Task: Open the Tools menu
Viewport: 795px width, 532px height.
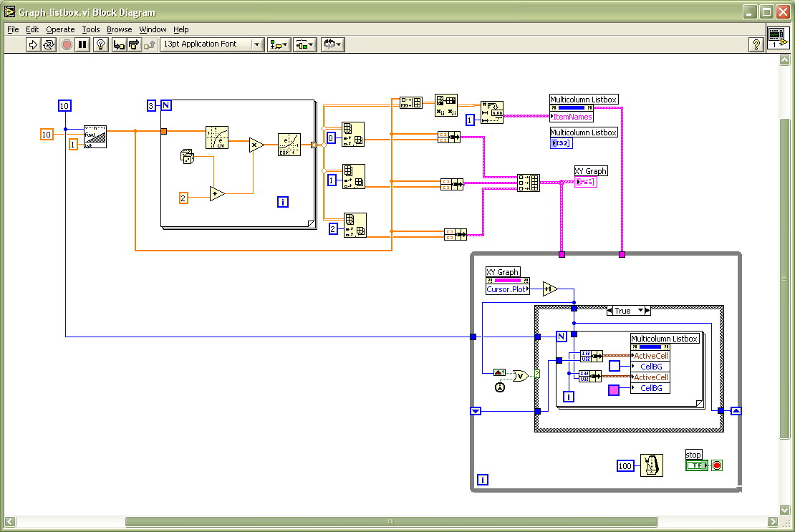Action: pos(91,29)
